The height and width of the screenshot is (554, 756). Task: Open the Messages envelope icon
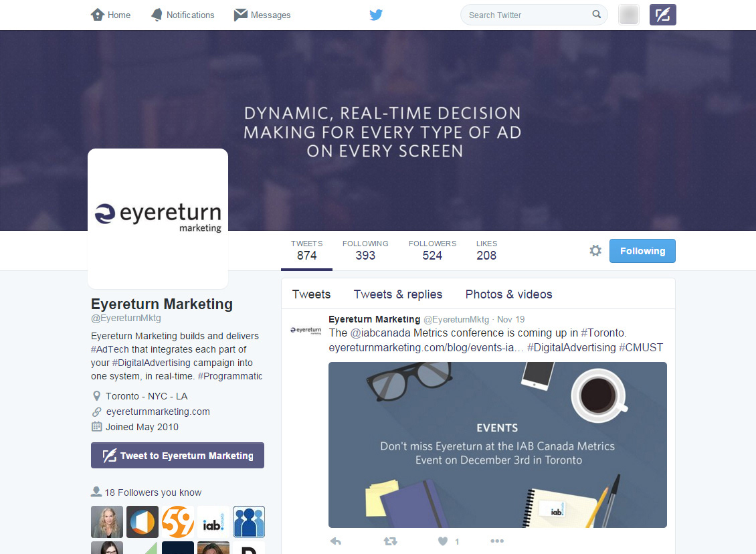point(241,15)
